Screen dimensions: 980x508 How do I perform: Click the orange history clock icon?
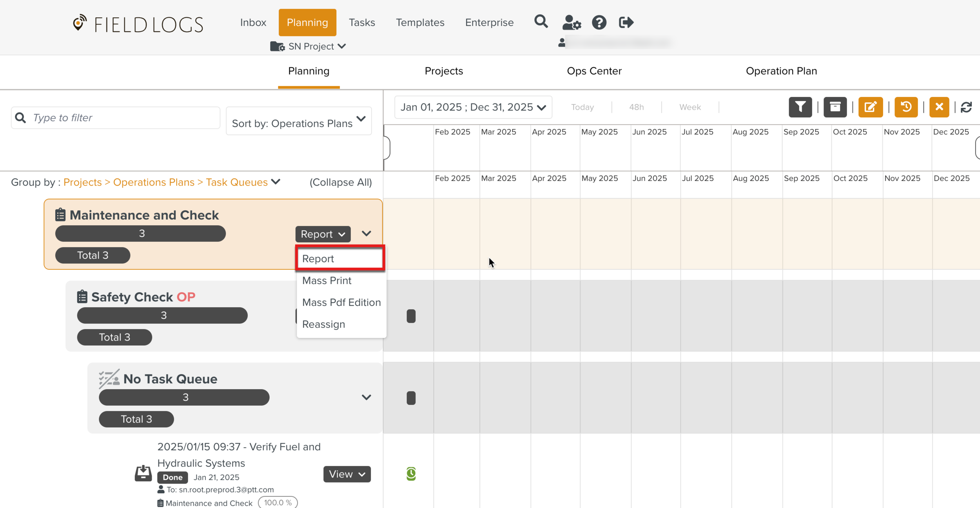[906, 107]
